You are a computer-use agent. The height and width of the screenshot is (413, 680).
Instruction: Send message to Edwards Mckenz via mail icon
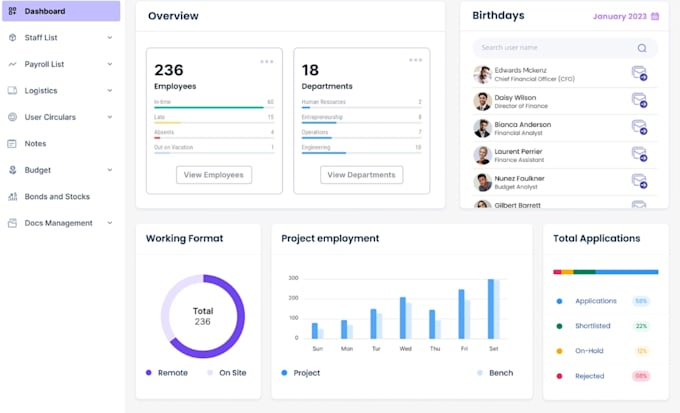(639, 73)
